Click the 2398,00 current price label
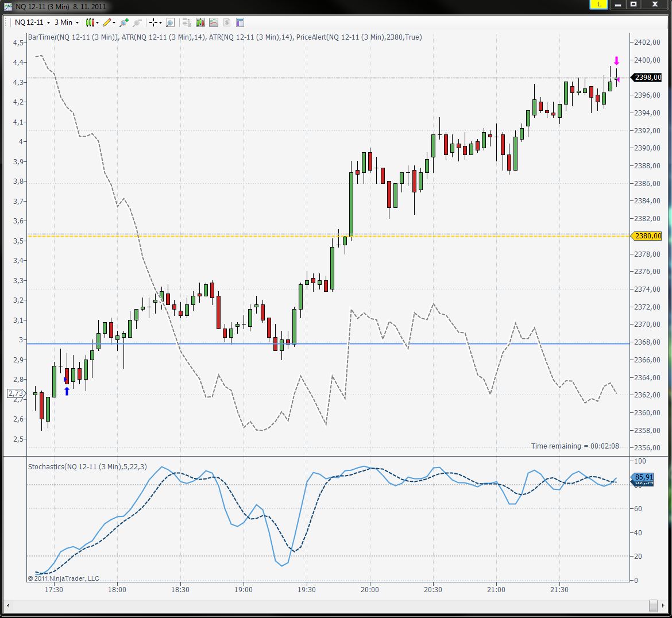 (647, 78)
